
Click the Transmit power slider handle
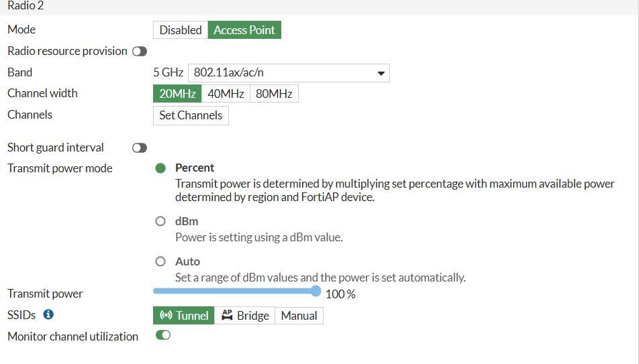pos(316,291)
